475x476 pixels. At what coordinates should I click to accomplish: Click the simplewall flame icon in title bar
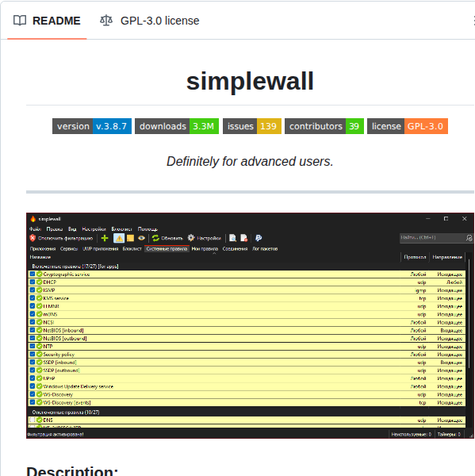[33, 219]
